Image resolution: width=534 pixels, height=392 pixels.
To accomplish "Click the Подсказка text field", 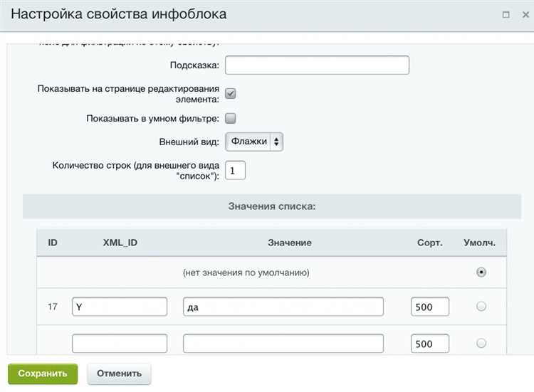I will point(317,65).
